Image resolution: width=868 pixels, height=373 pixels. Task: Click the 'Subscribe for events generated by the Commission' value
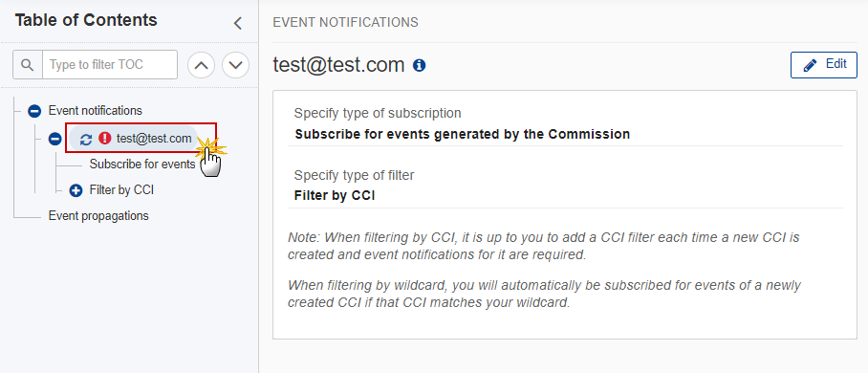tap(463, 134)
